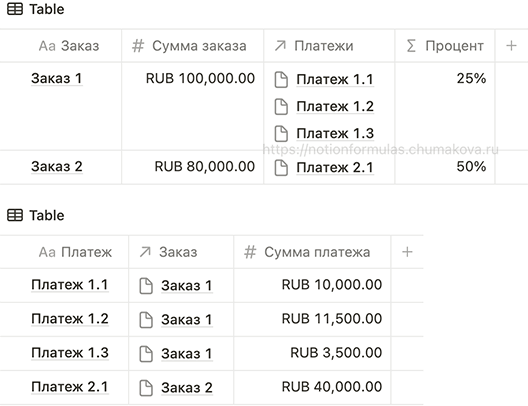Click the page icon in Платеж 1.1 row's Заказ cell
The image size is (528, 406).
coord(146,286)
